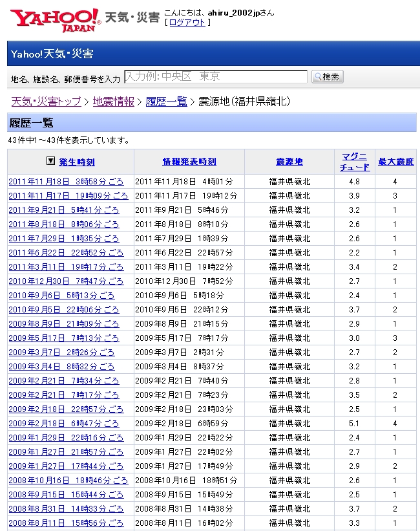This screenshot has height=531, width=420.
Task: Open the 2008年10月16日 18時46分 earthquake entry
Action: (68, 481)
